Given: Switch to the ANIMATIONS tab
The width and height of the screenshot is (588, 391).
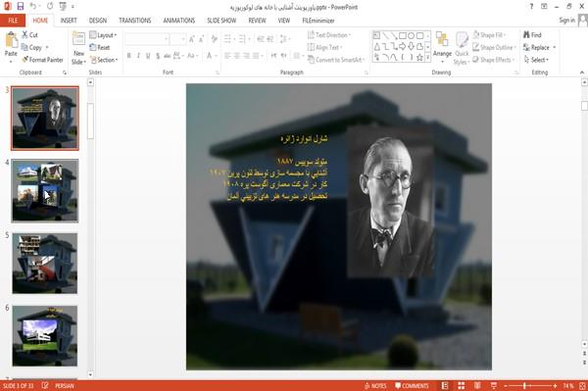Looking at the screenshot, I should coord(179,21).
